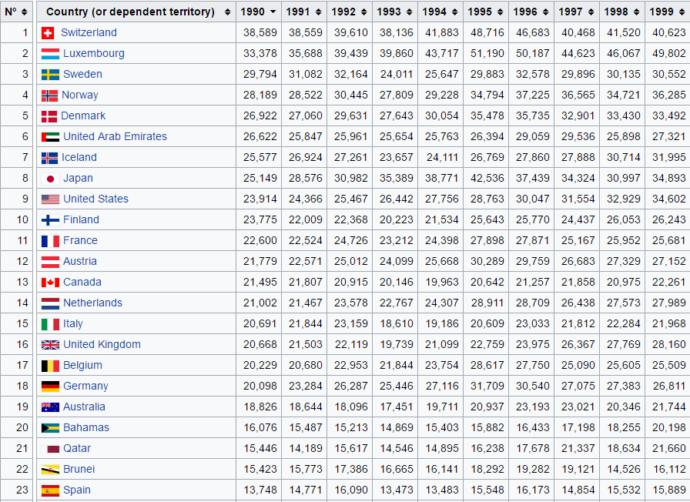Click the Germany flag icon
The height and width of the screenshot is (502, 690).
(50, 386)
